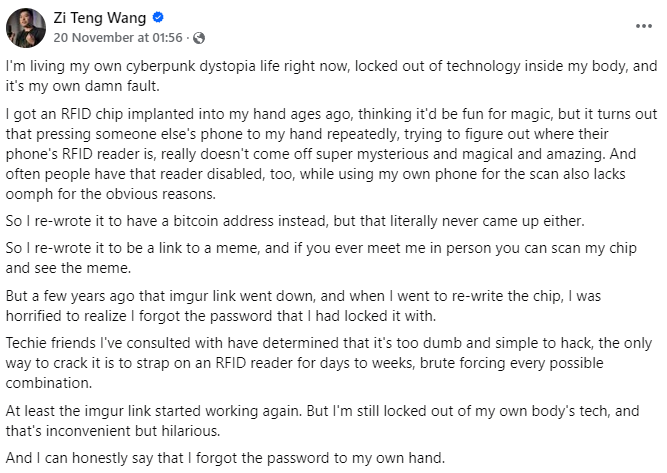Click the paragraph starting "At least the imgur link"

330,420
